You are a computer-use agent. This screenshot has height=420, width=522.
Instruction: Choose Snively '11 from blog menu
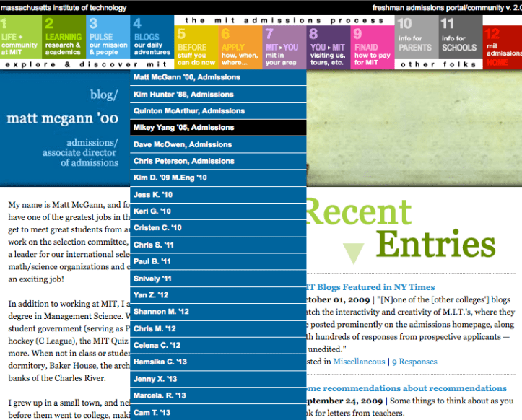tap(218, 279)
